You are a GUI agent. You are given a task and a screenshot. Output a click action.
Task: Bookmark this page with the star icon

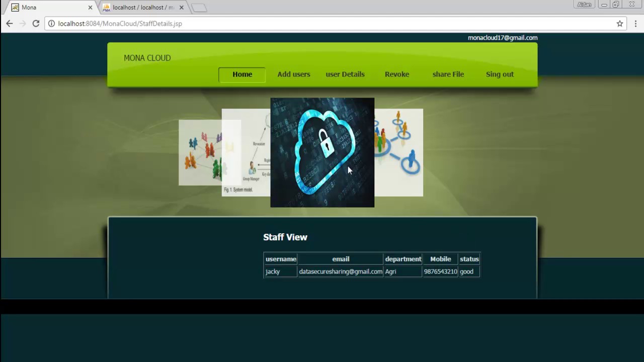(x=620, y=24)
